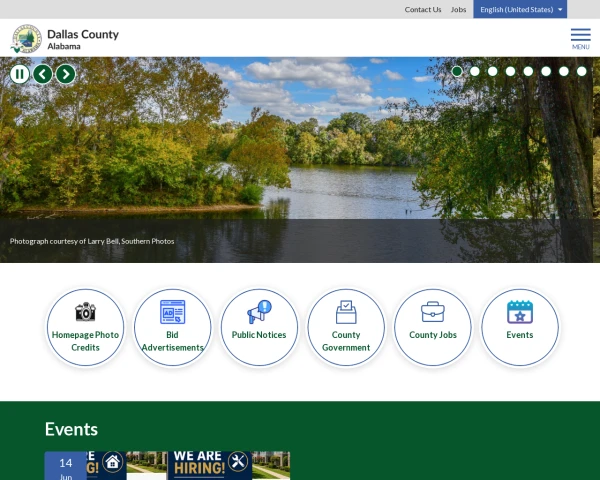600x480 pixels.
Task: Click the 14 Jun event date badge
Action: click(66, 466)
